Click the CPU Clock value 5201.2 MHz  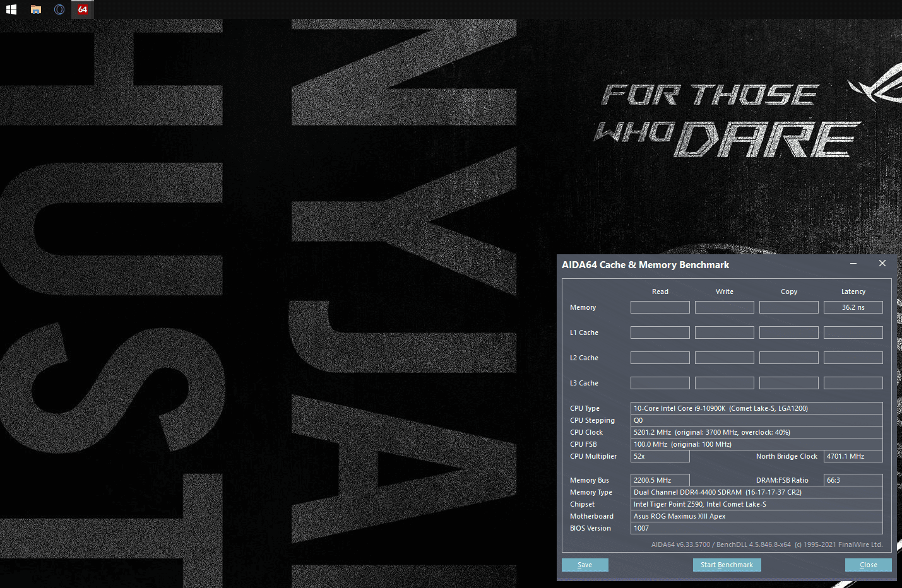click(x=757, y=432)
